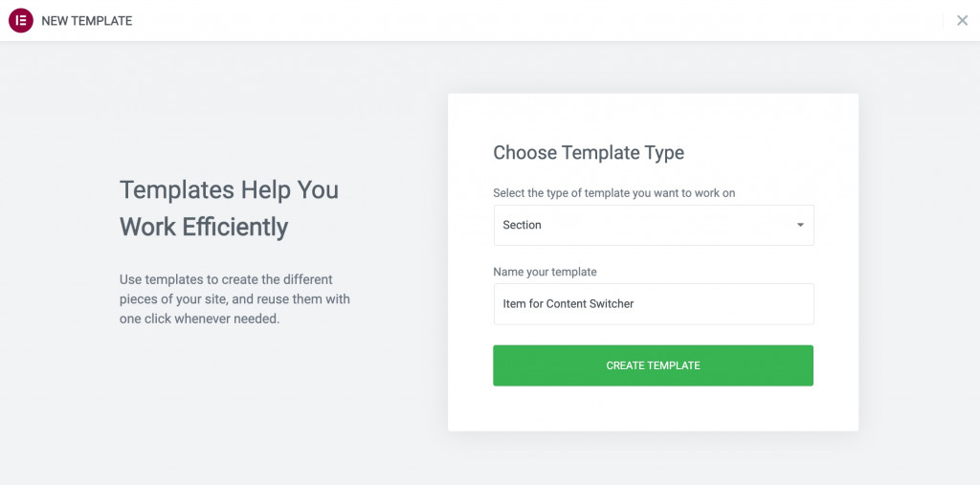This screenshot has width=980, height=485.
Task: Click empty space below Create Template button
Action: pyautogui.click(x=653, y=408)
